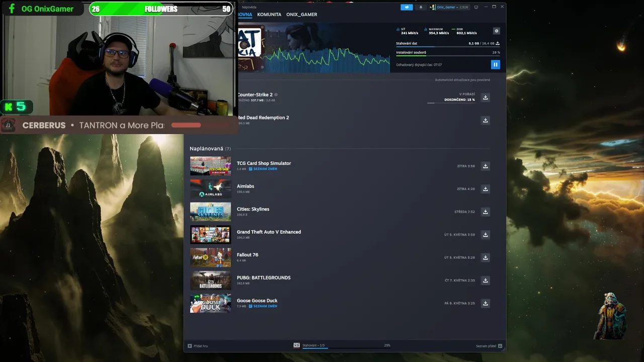The height and width of the screenshot is (362, 644).
Task: Open the ONIX_GAMER profile tab
Action: 302,15
